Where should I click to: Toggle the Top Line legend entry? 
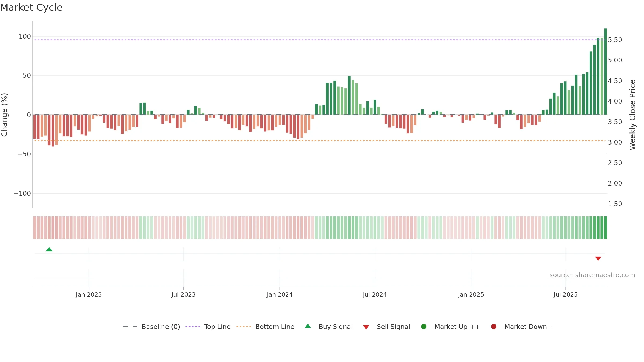pos(208,327)
